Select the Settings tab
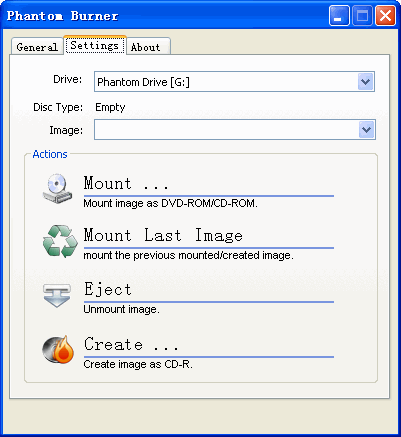401x437 pixels. pos(95,45)
